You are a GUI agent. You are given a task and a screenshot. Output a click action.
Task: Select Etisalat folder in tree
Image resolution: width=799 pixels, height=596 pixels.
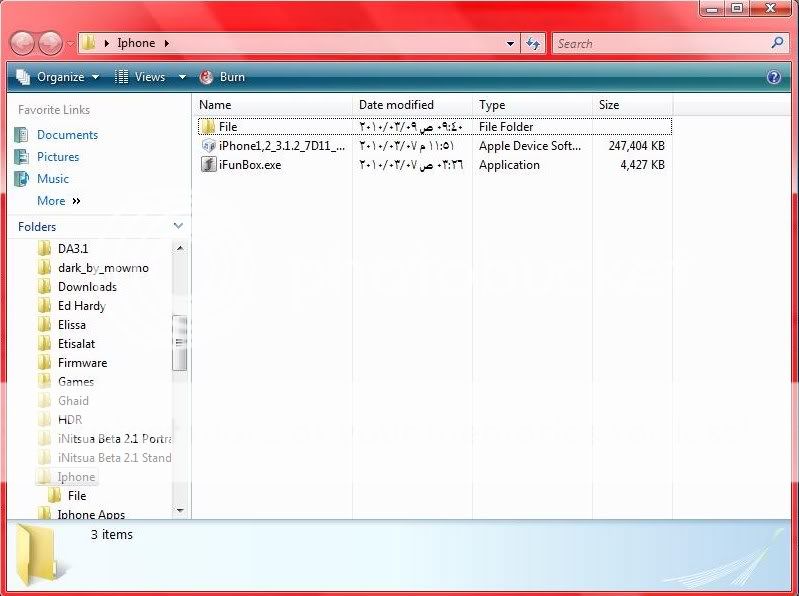pos(76,344)
